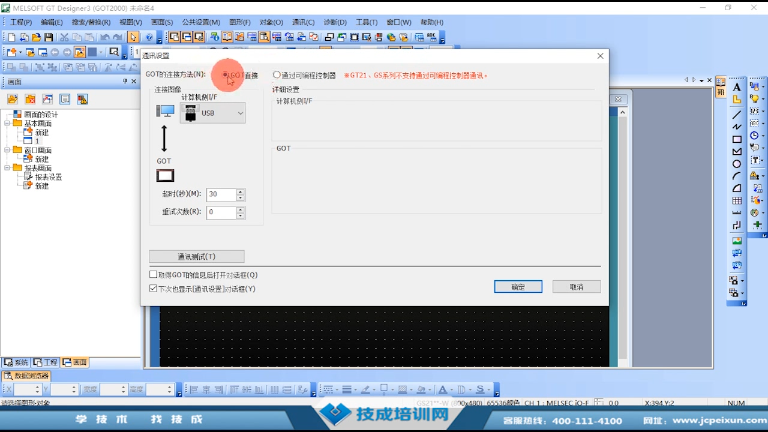
Task: Open the 通讯(C) menu
Action: (303, 22)
